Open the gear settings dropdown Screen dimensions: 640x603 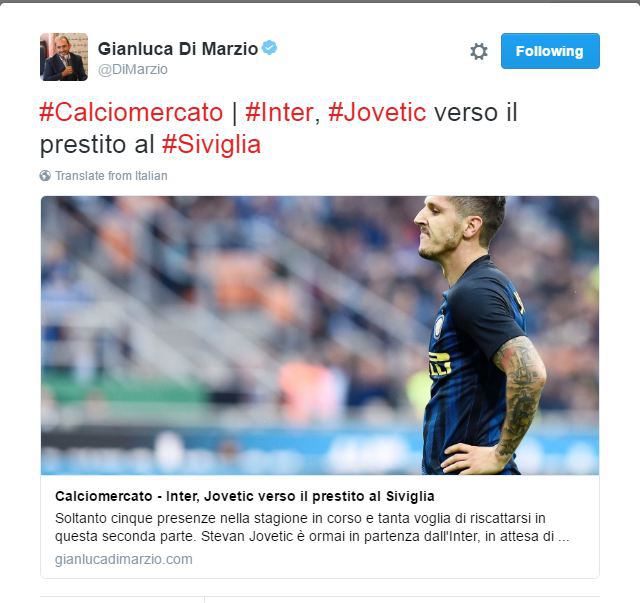pos(479,51)
